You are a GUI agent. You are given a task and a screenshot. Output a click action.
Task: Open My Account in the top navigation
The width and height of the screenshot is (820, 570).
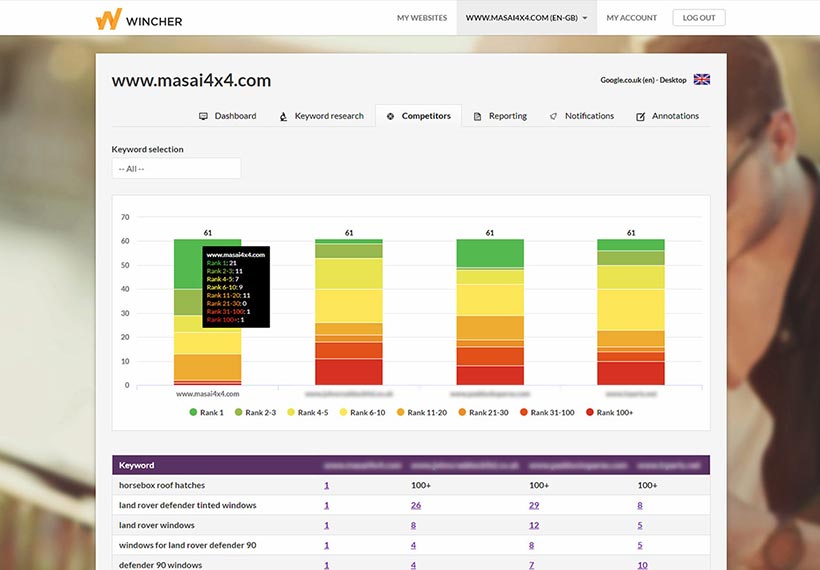631,18
